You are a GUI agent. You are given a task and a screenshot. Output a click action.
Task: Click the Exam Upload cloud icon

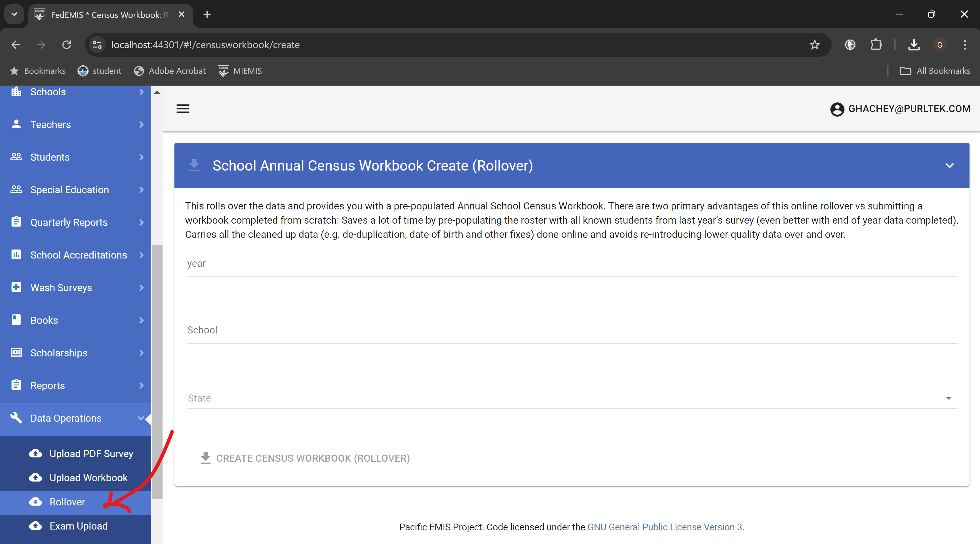[36, 526]
